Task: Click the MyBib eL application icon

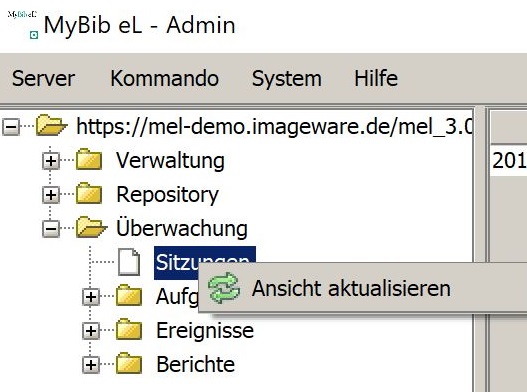Action: [23, 24]
